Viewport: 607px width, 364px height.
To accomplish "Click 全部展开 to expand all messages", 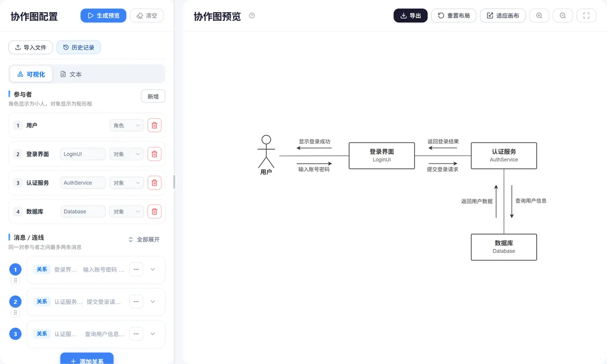I will click(144, 239).
